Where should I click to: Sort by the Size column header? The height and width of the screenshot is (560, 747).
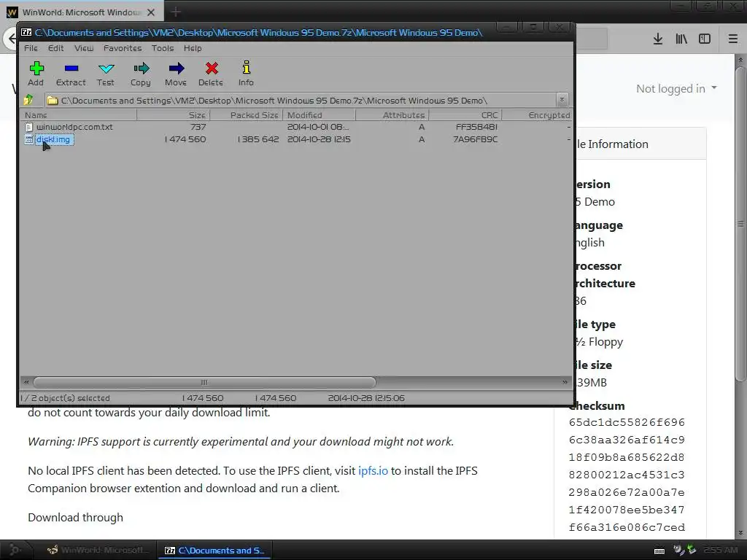click(x=174, y=114)
